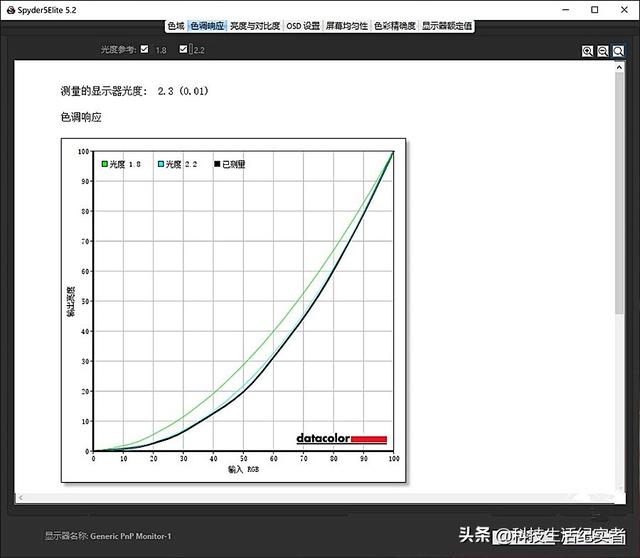Switch to the 显示器额定值 tab
The height and width of the screenshot is (558, 640).
pyautogui.click(x=447, y=26)
